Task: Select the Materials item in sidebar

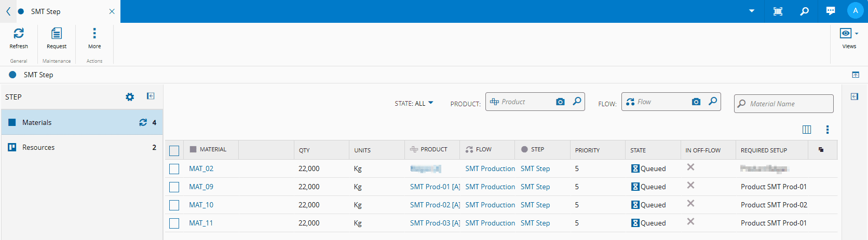Action: (x=37, y=123)
